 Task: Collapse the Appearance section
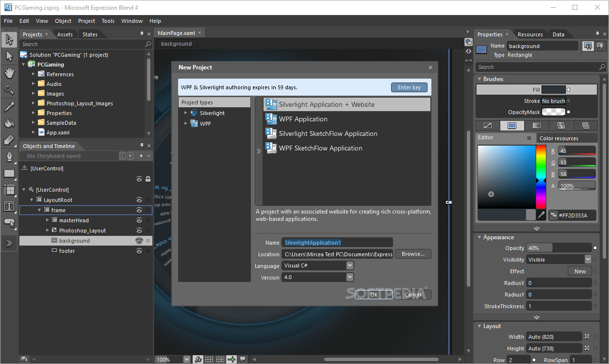(x=478, y=237)
